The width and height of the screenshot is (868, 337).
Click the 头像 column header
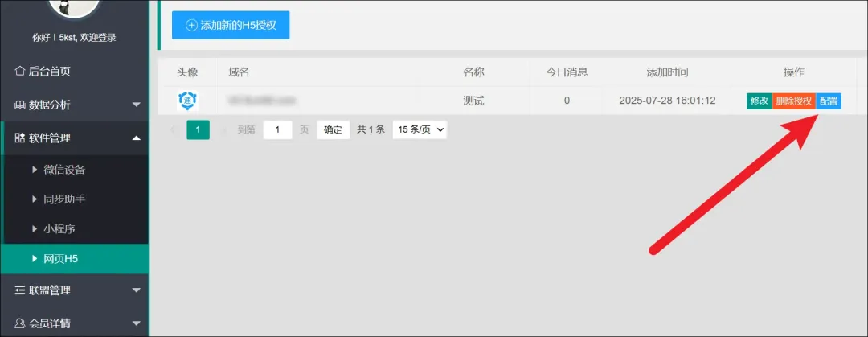click(187, 72)
